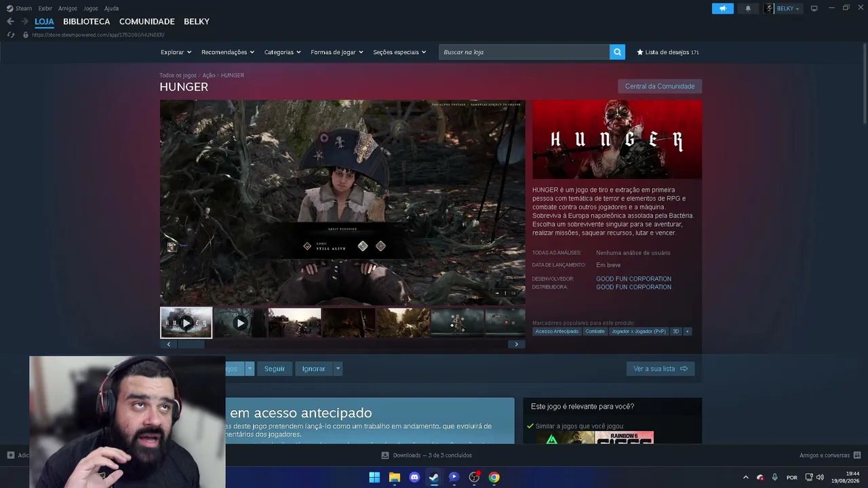
Task: Open the notifications bell
Action: click(x=748, y=8)
